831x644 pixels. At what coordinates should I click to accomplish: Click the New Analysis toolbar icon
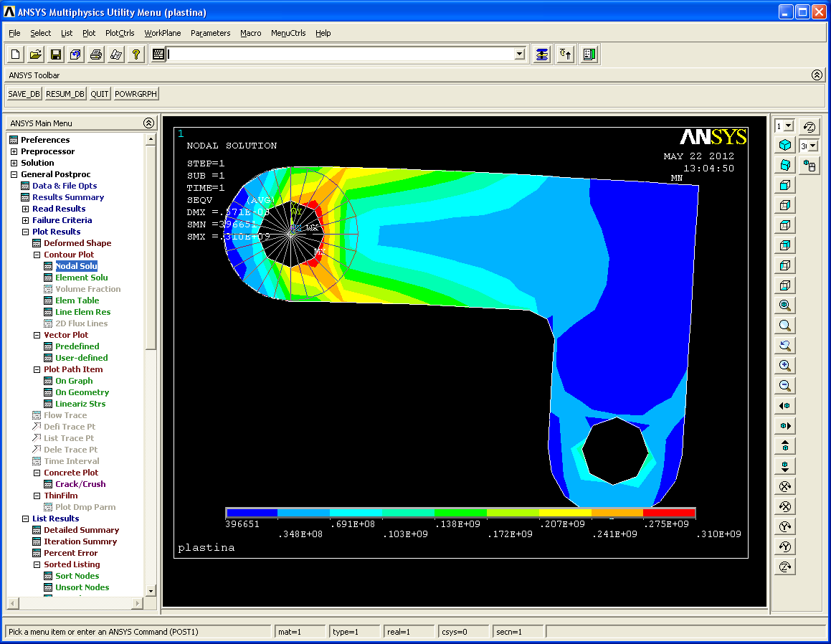(x=15, y=54)
